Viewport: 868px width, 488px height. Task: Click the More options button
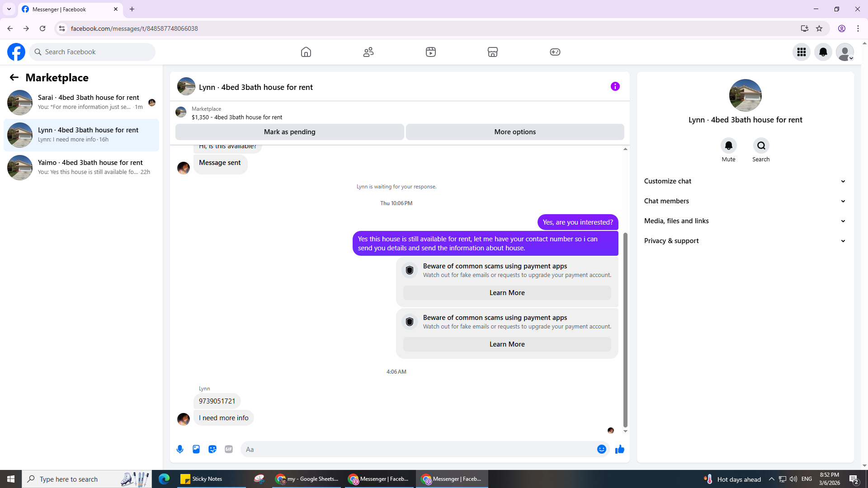pyautogui.click(x=515, y=132)
